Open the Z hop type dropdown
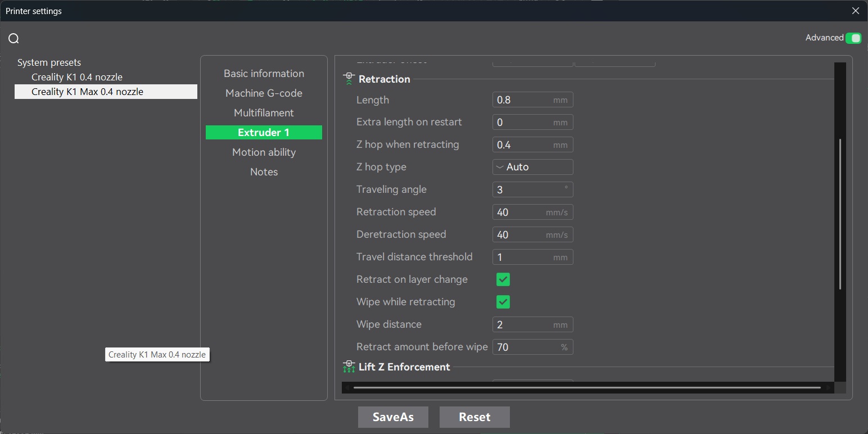 click(533, 167)
